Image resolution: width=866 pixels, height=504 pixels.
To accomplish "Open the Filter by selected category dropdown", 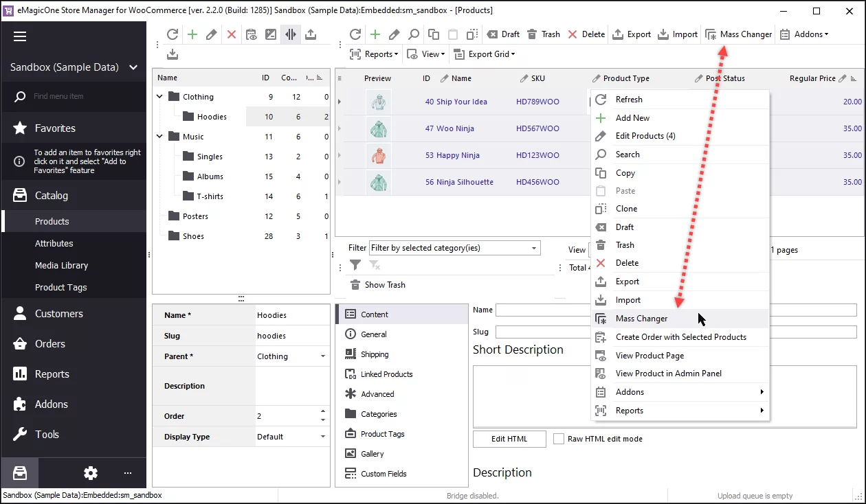I will coord(534,248).
